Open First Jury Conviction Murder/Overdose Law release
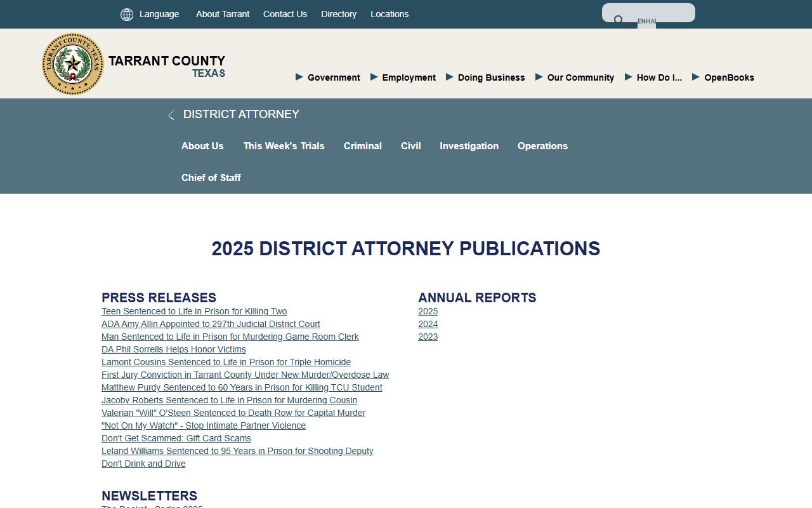Image resolution: width=812 pixels, height=508 pixels. [246, 375]
